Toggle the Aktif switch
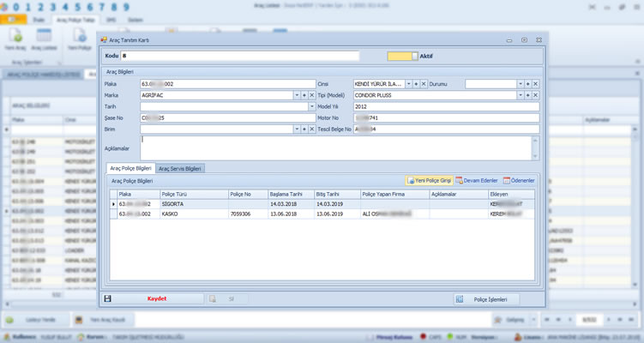Viewport: 644px width, 343px height. click(402, 57)
